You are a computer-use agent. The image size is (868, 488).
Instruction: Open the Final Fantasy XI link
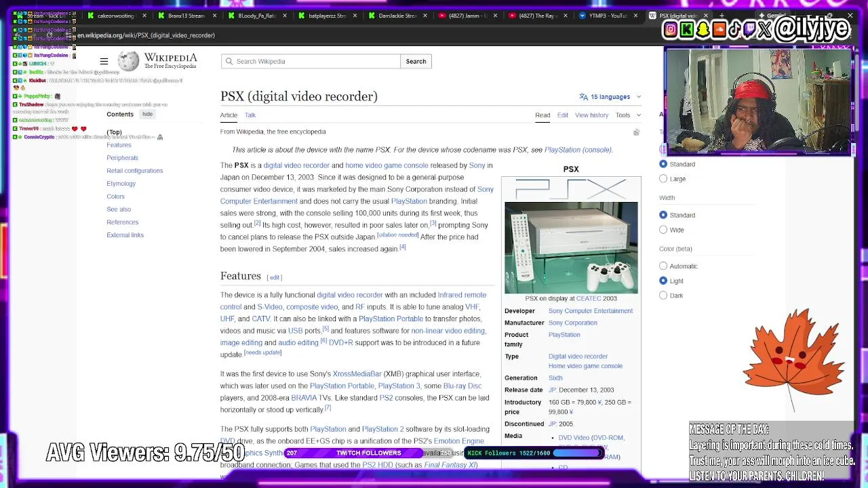[x=450, y=465]
